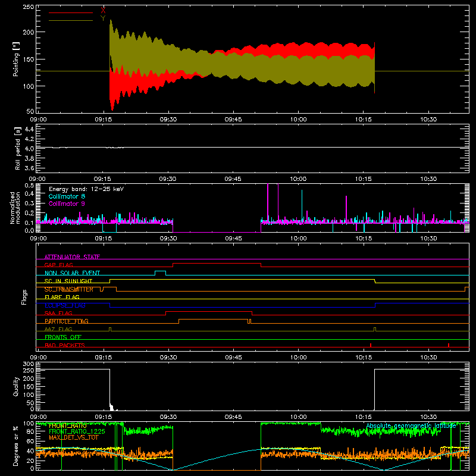Viewport: 476px width, 476px height.
Task: Click the PARTICLE_FLAG label
Action: 67,321
